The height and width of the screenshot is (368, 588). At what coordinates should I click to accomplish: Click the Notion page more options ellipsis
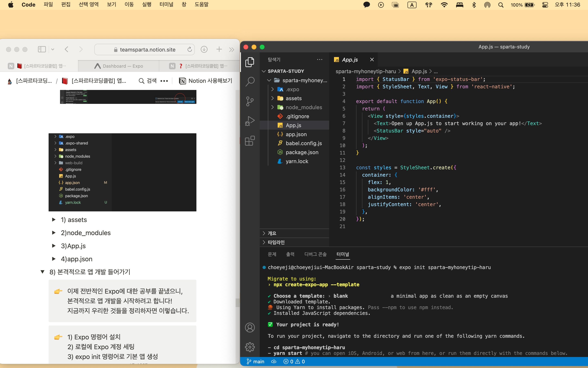coord(164,81)
